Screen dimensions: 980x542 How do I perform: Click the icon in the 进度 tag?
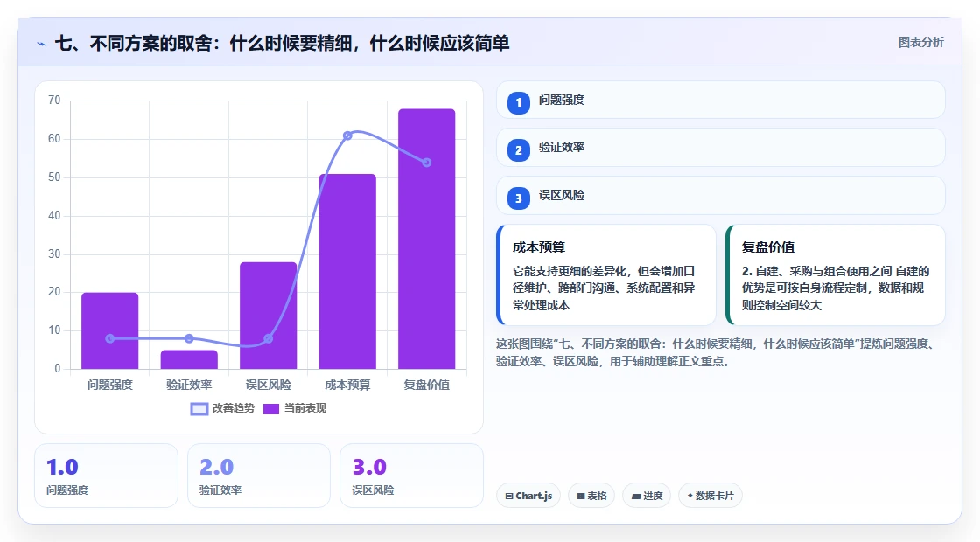(636, 496)
